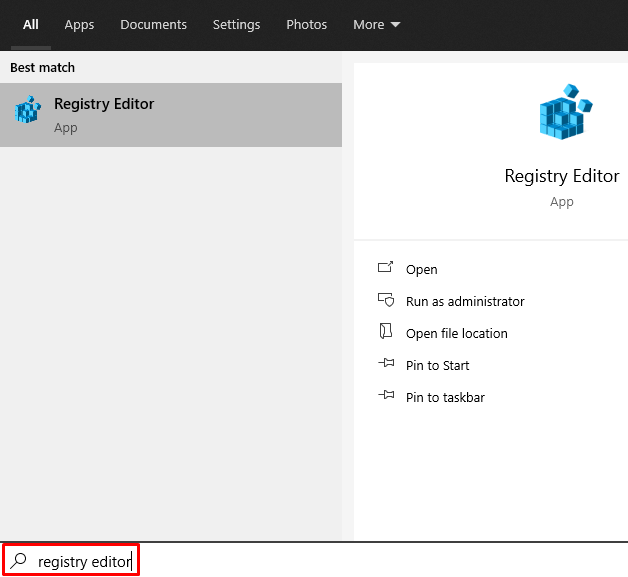The height and width of the screenshot is (577, 628).
Task: Choose Run as administrator
Action: click(465, 302)
